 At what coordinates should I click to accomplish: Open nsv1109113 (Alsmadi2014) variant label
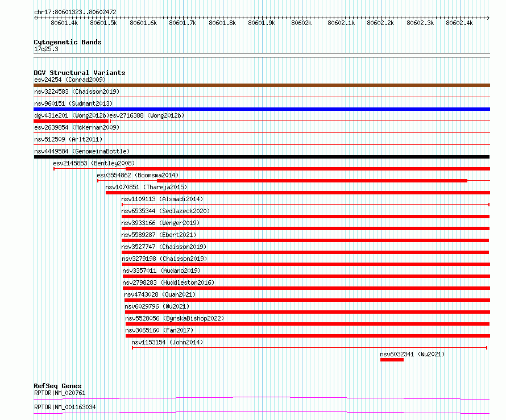click(x=163, y=199)
